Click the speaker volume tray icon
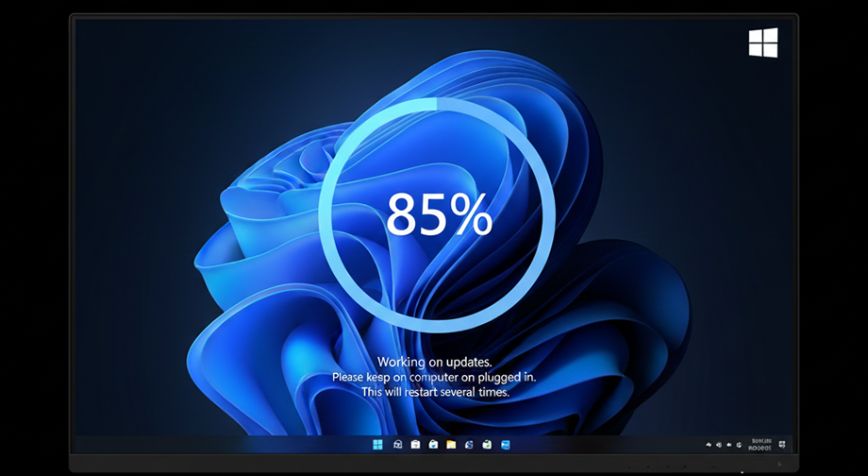Viewport: 868px width, 476px height. pyautogui.click(x=729, y=445)
